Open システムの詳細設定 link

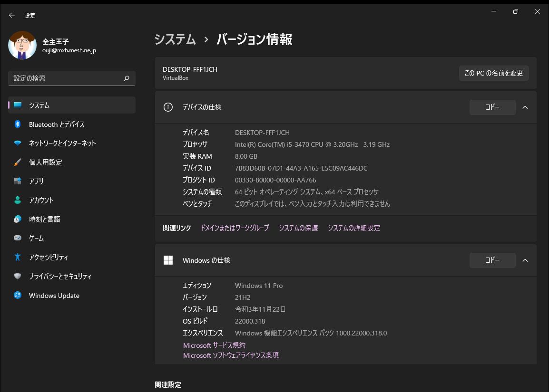[x=353, y=228]
